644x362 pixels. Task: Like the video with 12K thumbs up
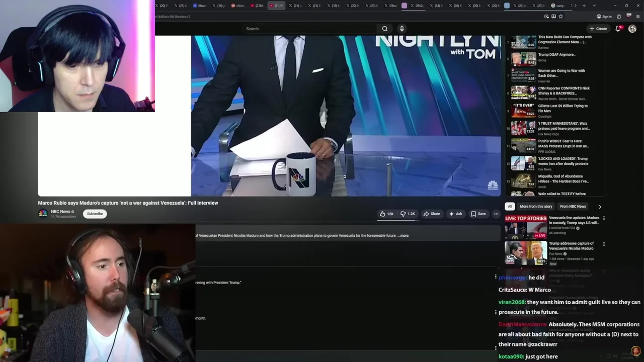[x=386, y=214]
